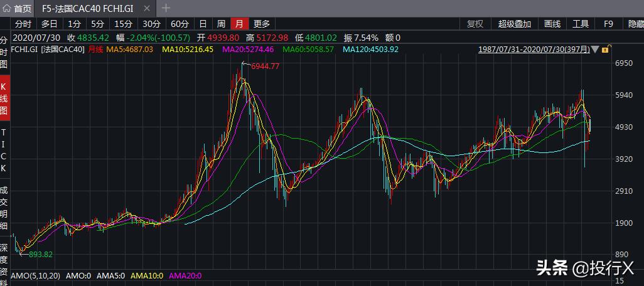The image size is (644, 286).
Task: Select the 月 monthly K-line tab
Action: click(239, 24)
